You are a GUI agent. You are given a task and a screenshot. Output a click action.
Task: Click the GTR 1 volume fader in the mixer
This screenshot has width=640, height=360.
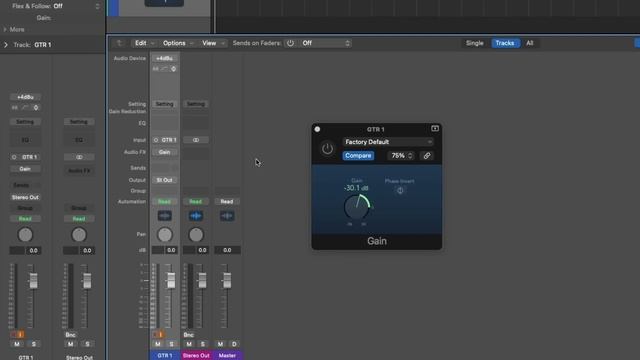tap(171, 280)
